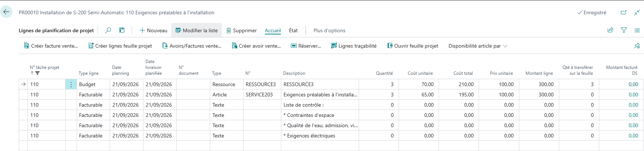This screenshot has width=644, height=151.
Task: Run Créer avoir vente action
Action: (x=256, y=46)
